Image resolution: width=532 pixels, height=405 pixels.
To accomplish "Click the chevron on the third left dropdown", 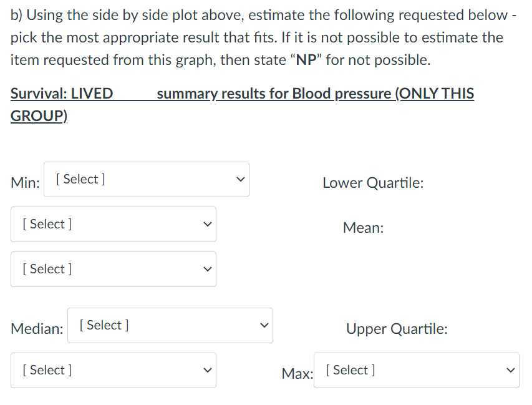I will 207,269.
